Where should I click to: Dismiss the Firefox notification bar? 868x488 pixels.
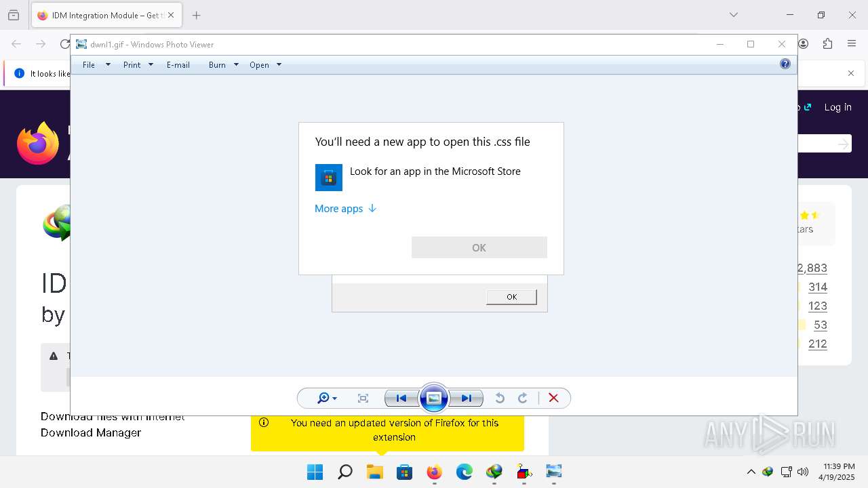click(x=851, y=73)
